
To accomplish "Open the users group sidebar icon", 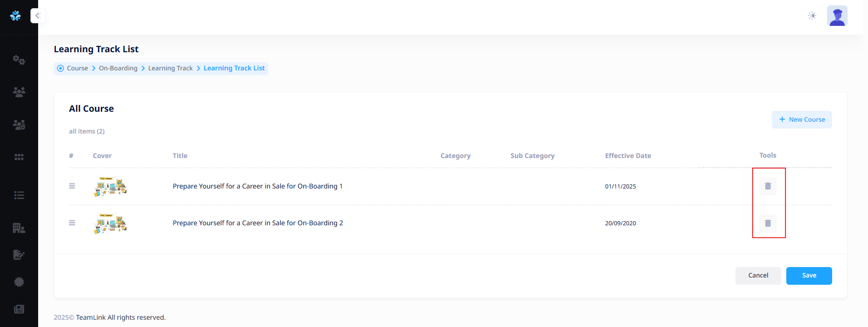I will 19,92.
